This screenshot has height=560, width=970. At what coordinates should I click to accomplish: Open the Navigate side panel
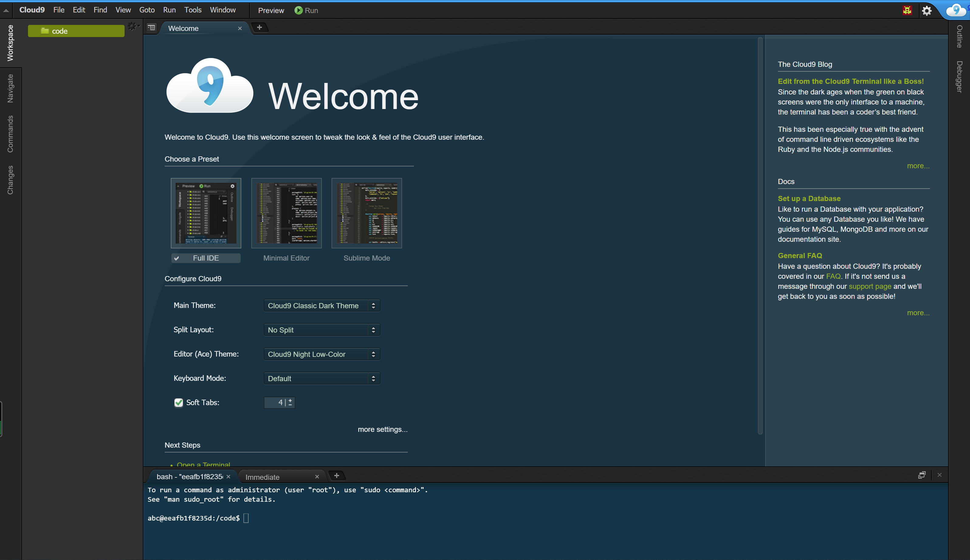(10, 88)
